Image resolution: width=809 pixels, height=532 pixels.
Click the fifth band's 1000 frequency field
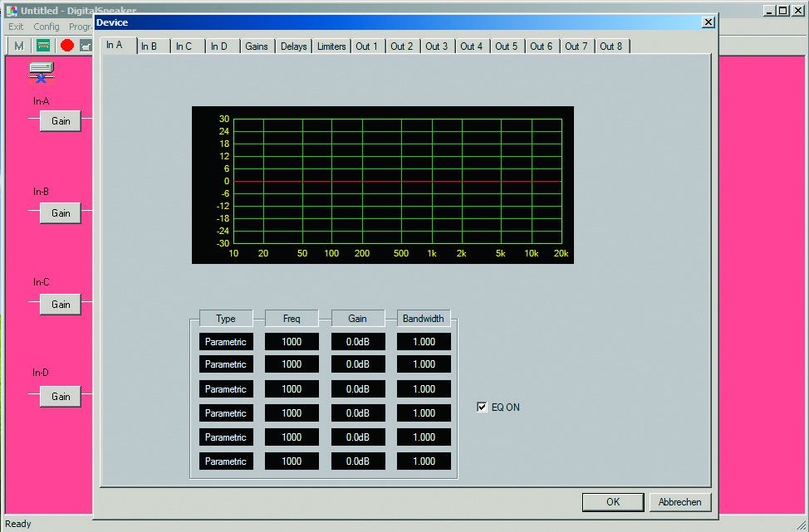(292, 437)
